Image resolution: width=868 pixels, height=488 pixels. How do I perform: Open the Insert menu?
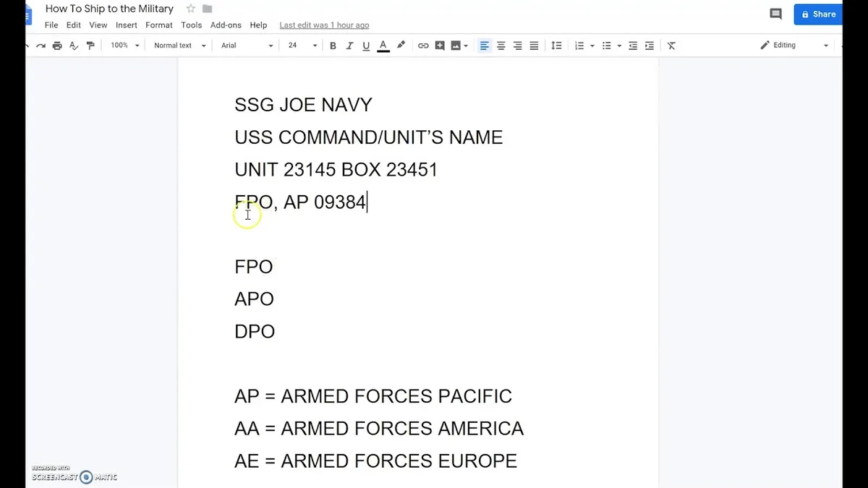127,25
